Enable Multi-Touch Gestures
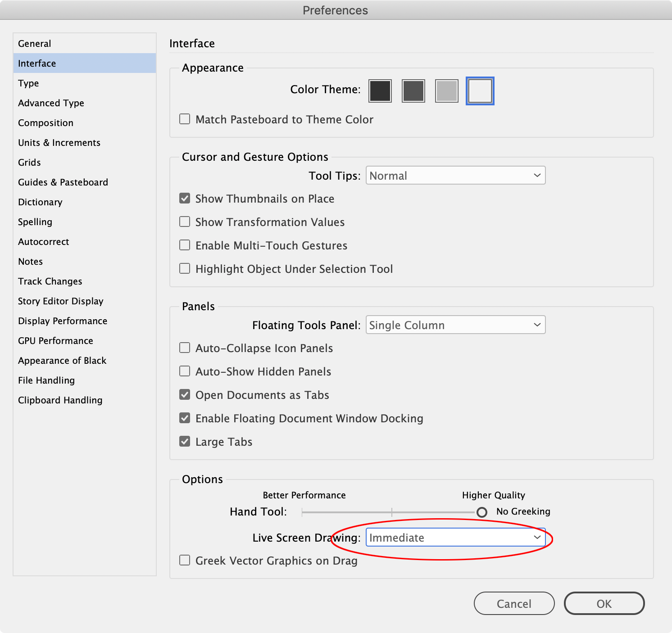Viewport: 672px width, 633px height. pos(185,245)
